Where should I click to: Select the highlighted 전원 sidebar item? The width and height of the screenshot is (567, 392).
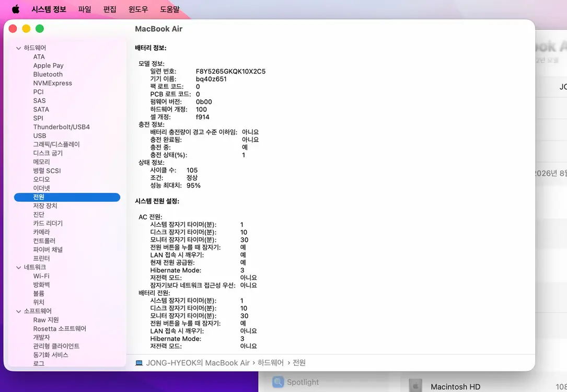click(x=67, y=197)
